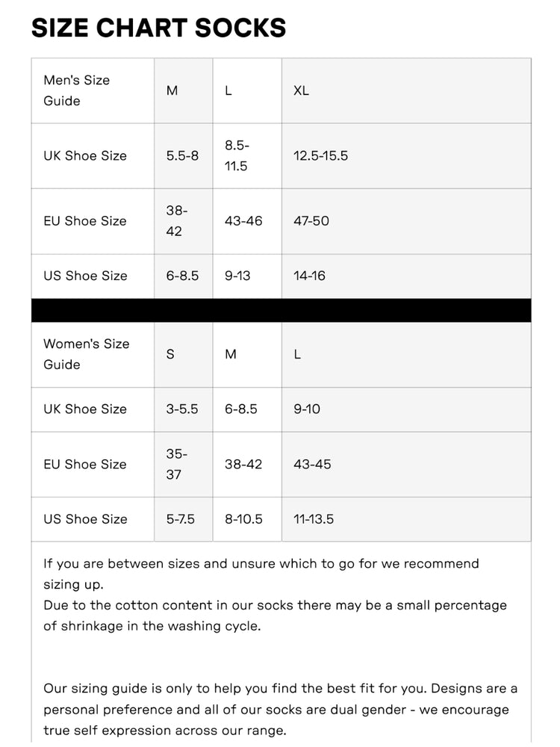Click the Men's L size column header

[247, 90]
